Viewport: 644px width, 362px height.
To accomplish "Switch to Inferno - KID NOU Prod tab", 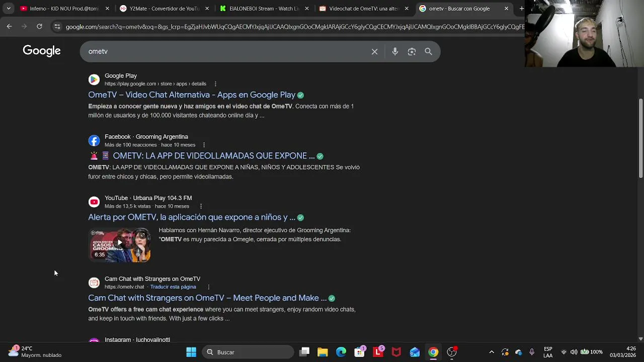I will [64, 9].
